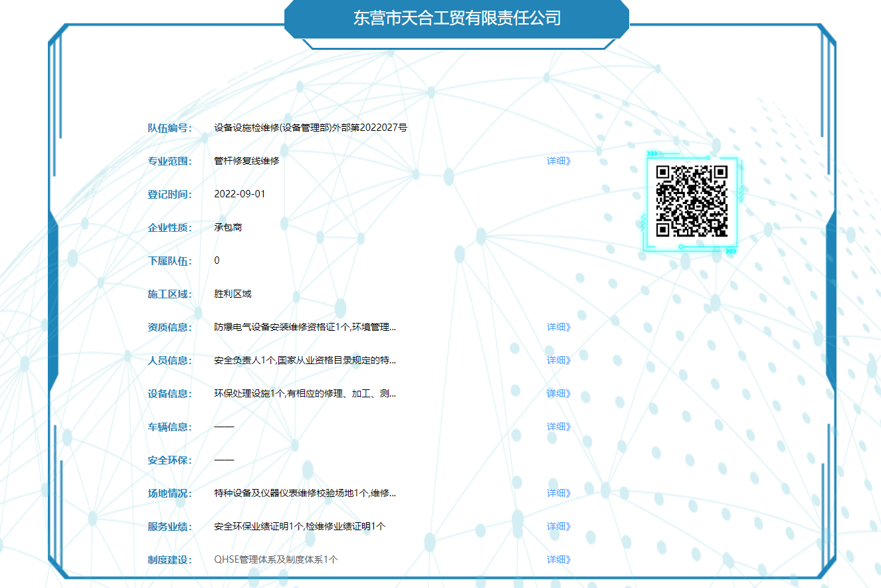Select the QHSE管理体系及制度体系 text

coord(276,559)
